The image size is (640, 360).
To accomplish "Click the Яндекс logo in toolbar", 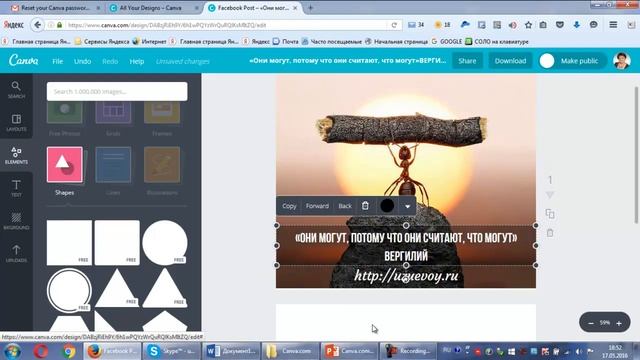I will tap(13, 25).
